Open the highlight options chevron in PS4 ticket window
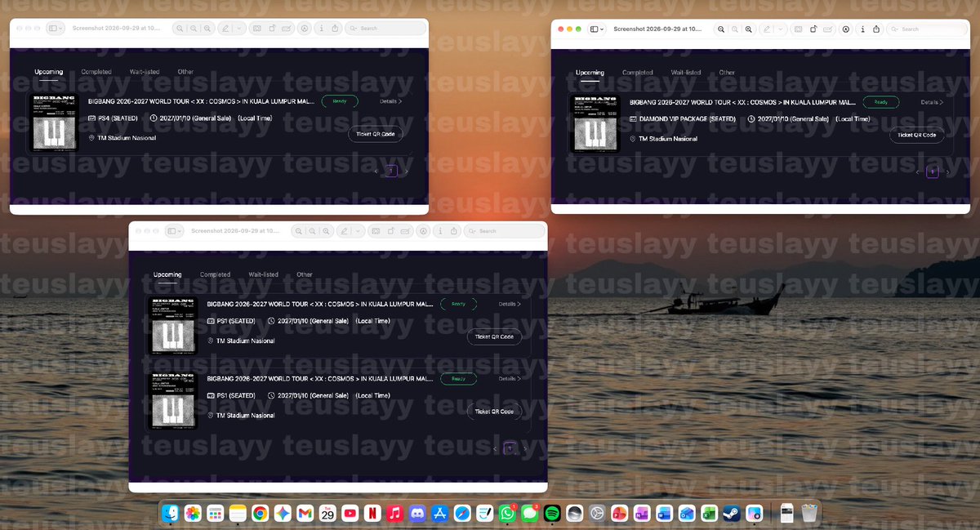 click(x=239, y=28)
